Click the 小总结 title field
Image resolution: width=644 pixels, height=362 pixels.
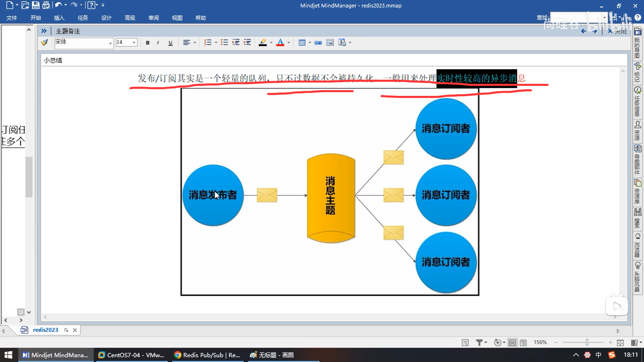point(53,60)
